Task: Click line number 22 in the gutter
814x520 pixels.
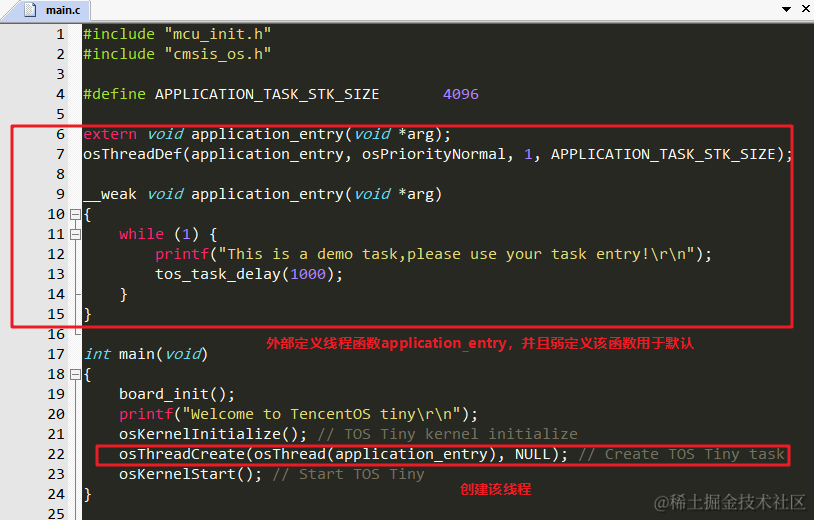Action: [x=56, y=454]
